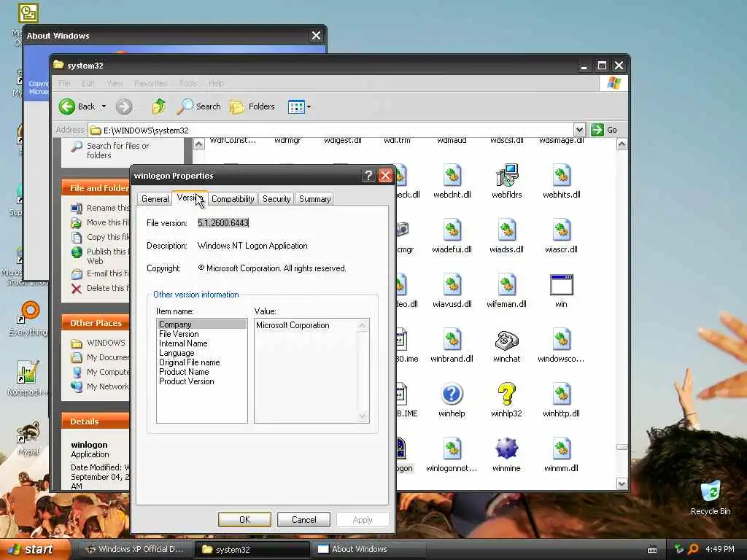Click the Back arrow icon in system32 toolbar
This screenshot has height=560, width=747.
[x=67, y=106]
